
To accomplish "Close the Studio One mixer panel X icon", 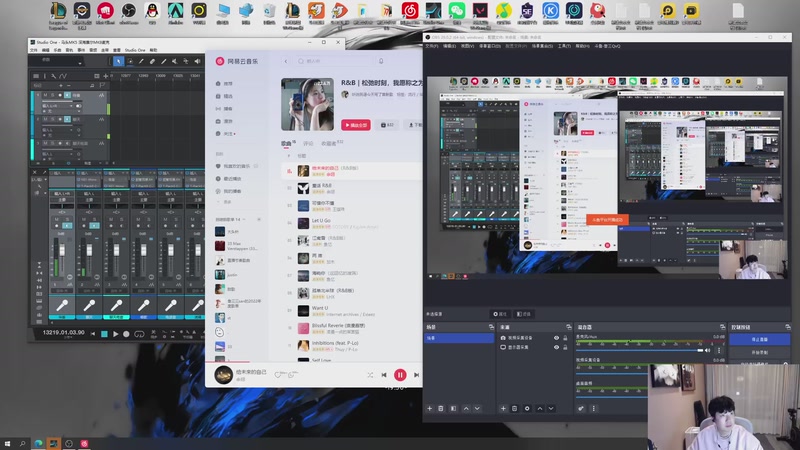I will (x=35, y=172).
